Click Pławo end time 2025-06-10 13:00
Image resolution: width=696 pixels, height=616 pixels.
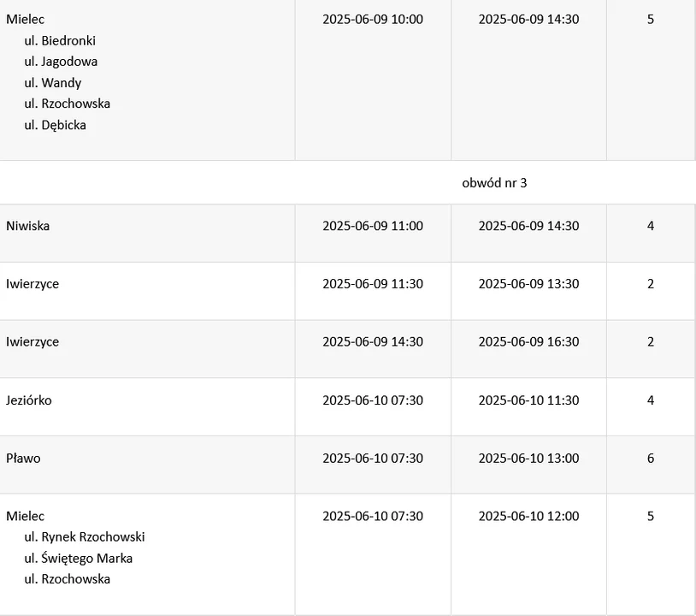528,459
